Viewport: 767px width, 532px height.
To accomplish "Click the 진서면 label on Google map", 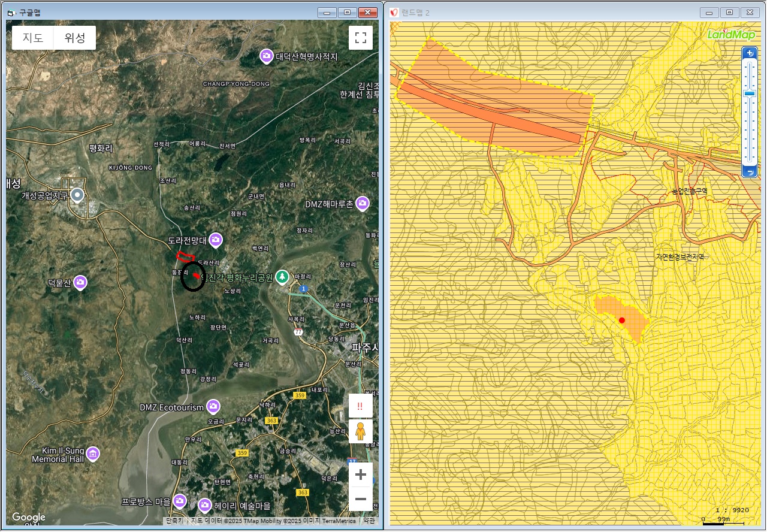I will click(228, 146).
